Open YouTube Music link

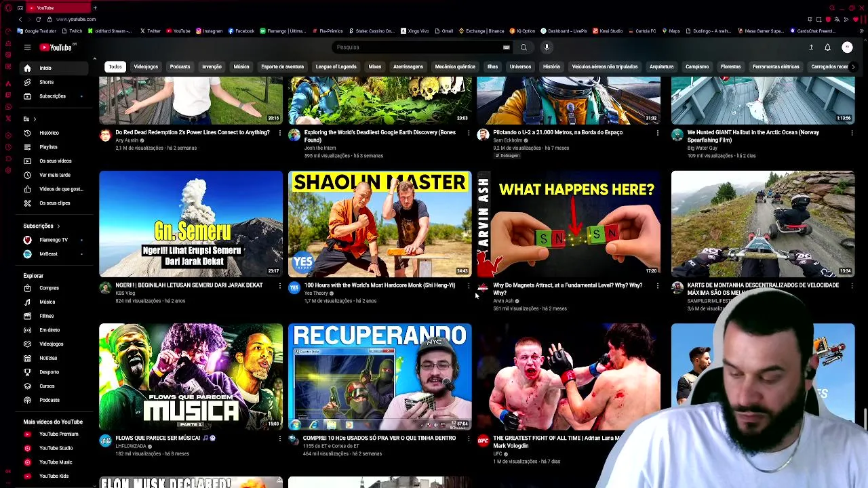tap(54, 462)
